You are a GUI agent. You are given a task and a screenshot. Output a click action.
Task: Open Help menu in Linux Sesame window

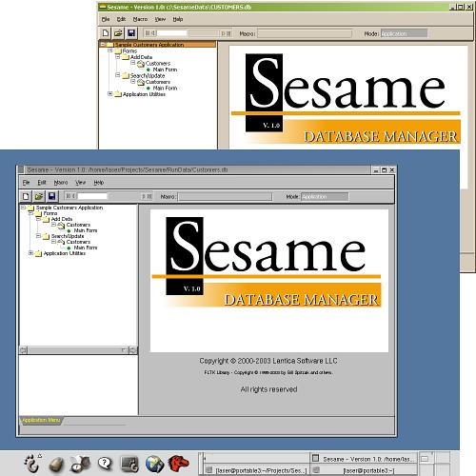[99, 183]
